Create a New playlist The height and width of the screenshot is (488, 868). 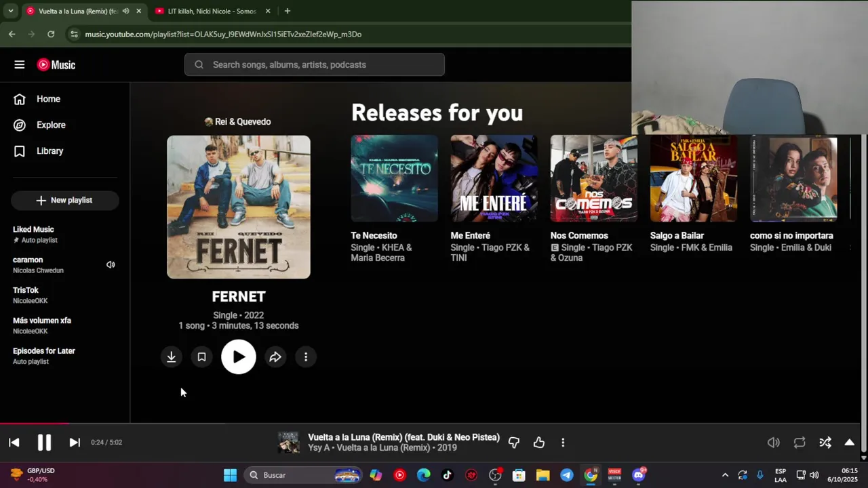[x=64, y=200]
